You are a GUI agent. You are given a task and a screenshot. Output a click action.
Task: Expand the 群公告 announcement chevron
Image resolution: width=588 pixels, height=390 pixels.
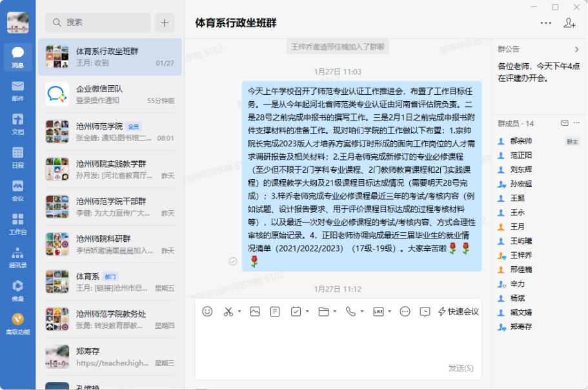point(576,49)
